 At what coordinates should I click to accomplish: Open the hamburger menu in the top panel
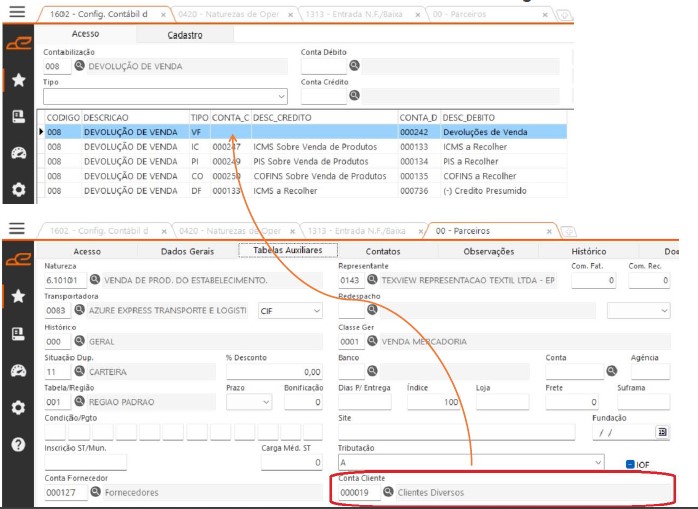coord(16,15)
